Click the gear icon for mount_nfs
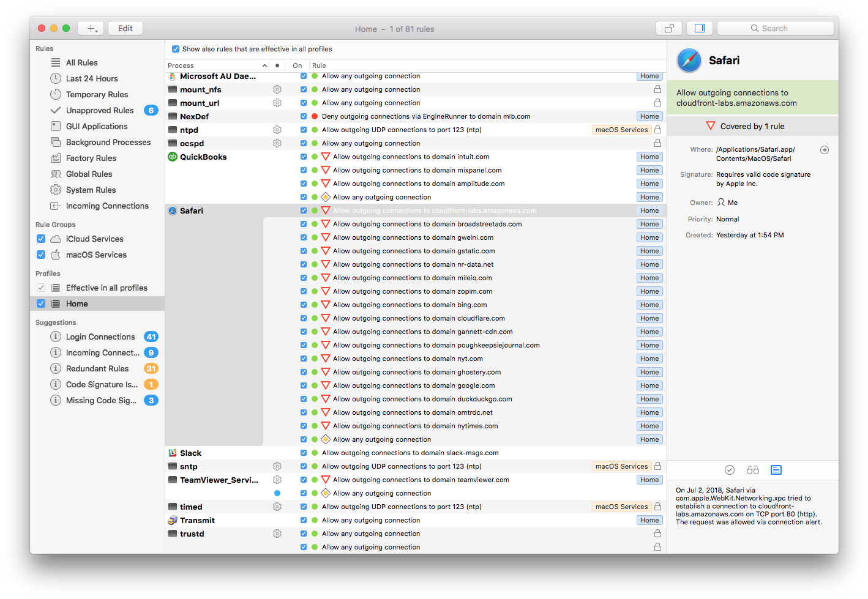The height and width of the screenshot is (599, 868). click(277, 89)
